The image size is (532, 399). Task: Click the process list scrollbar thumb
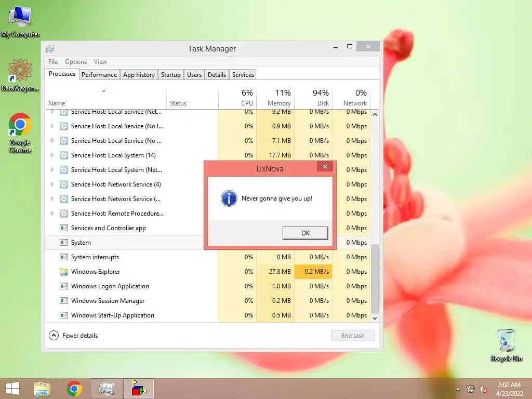(x=375, y=279)
